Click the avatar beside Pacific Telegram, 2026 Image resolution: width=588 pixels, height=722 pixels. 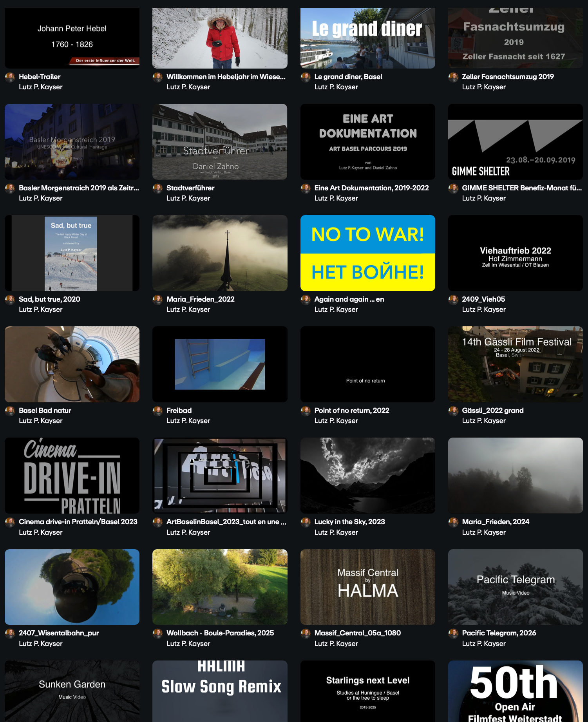tap(453, 633)
